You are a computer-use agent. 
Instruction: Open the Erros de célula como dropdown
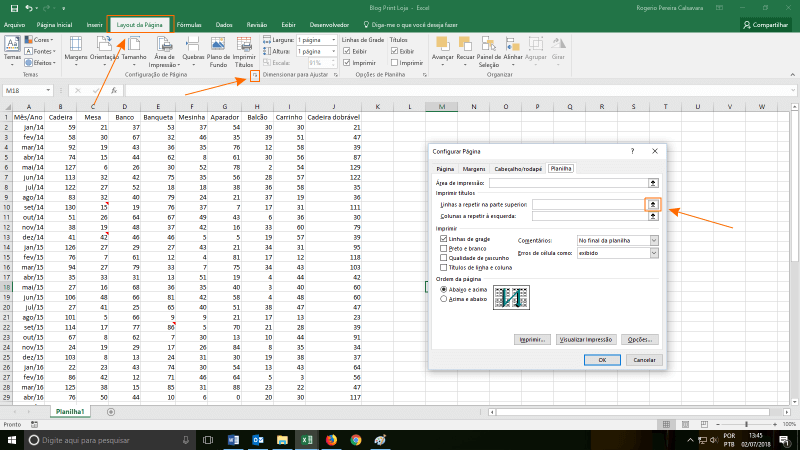(x=654, y=254)
